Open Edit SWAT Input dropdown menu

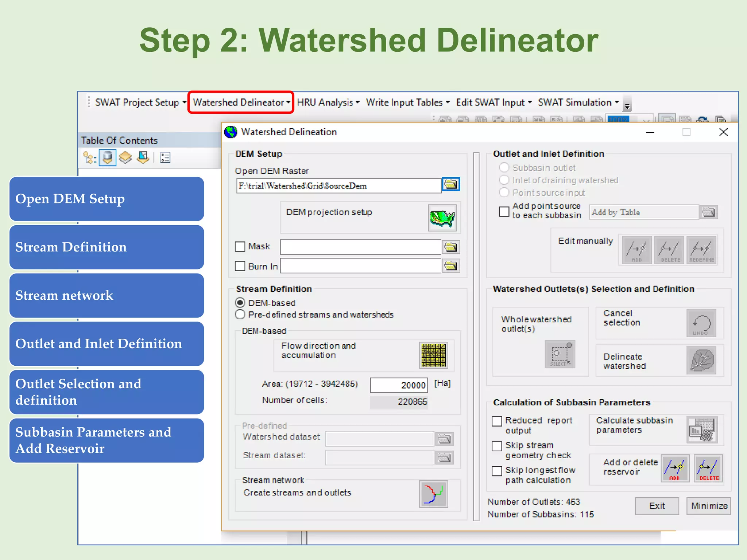(x=494, y=102)
